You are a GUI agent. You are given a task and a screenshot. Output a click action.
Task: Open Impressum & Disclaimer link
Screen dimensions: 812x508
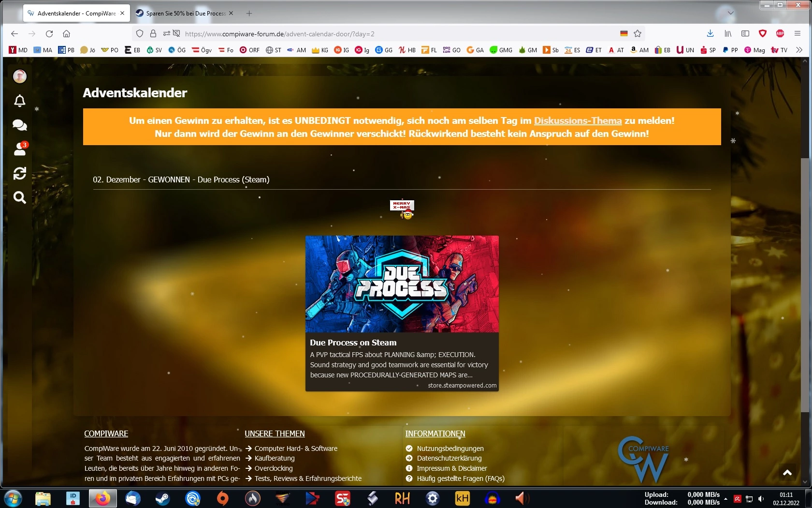(x=452, y=468)
